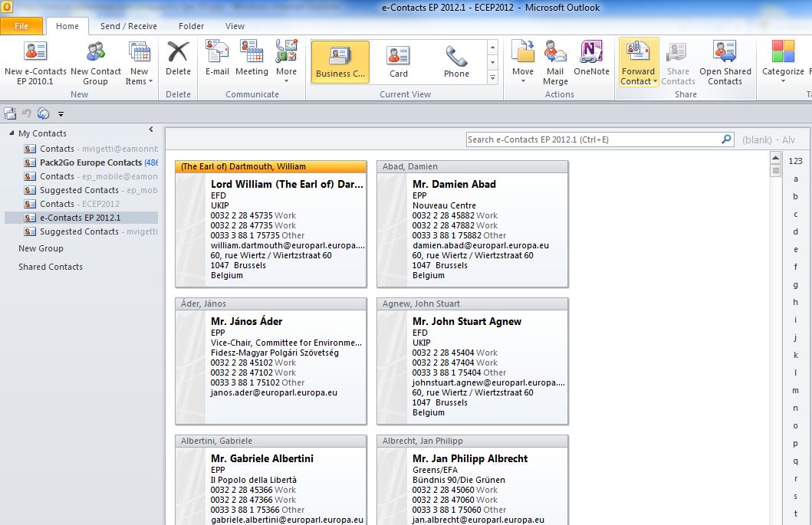The height and width of the screenshot is (525, 812).
Task: Open the View ribbon tab
Action: coord(235,26)
